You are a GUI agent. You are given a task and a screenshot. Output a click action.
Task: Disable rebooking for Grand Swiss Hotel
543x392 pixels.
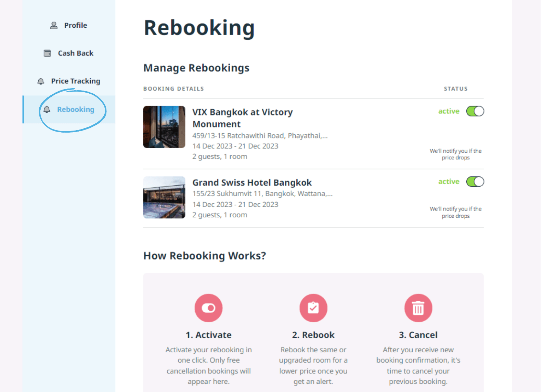(475, 182)
